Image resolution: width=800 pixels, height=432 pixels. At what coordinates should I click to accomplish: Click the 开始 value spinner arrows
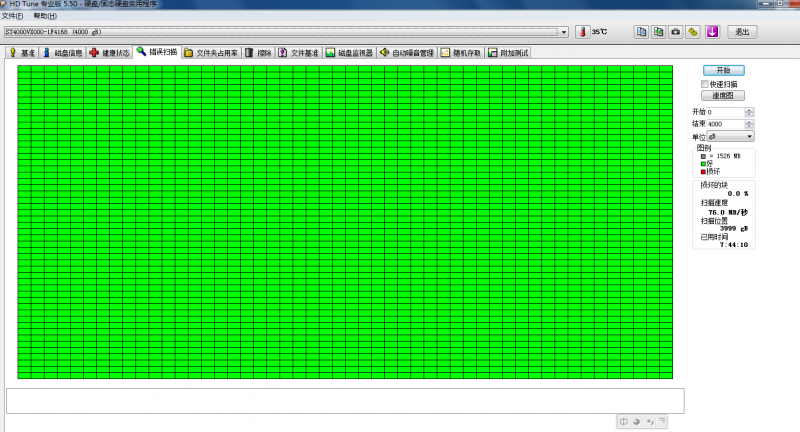tap(749, 112)
